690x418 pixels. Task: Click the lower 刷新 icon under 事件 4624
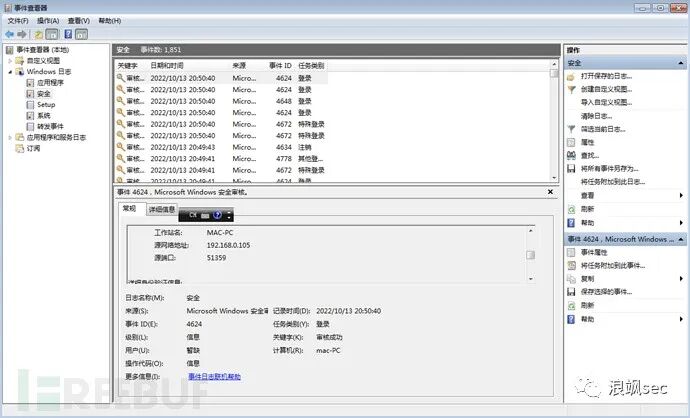pos(571,305)
